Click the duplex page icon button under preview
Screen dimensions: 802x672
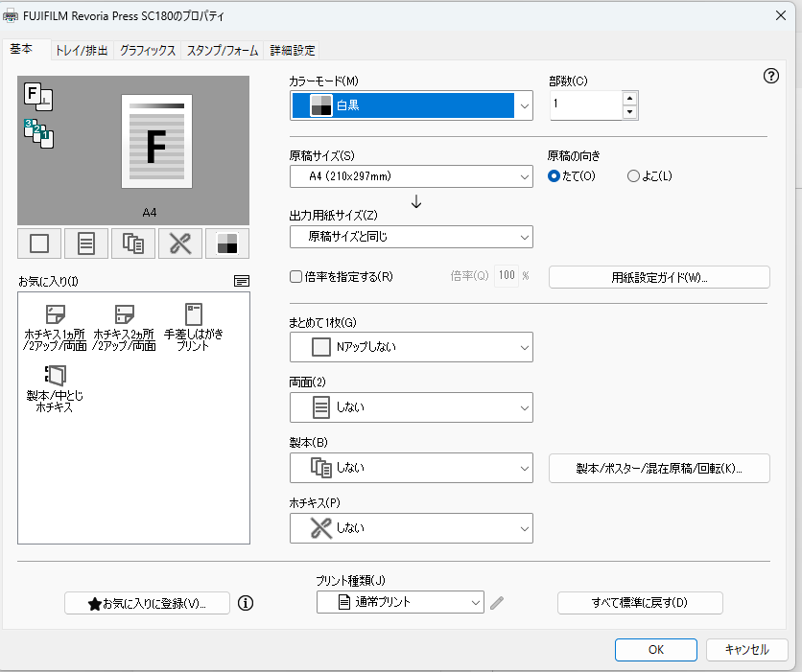pyautogui.click(x=86, y=243)
